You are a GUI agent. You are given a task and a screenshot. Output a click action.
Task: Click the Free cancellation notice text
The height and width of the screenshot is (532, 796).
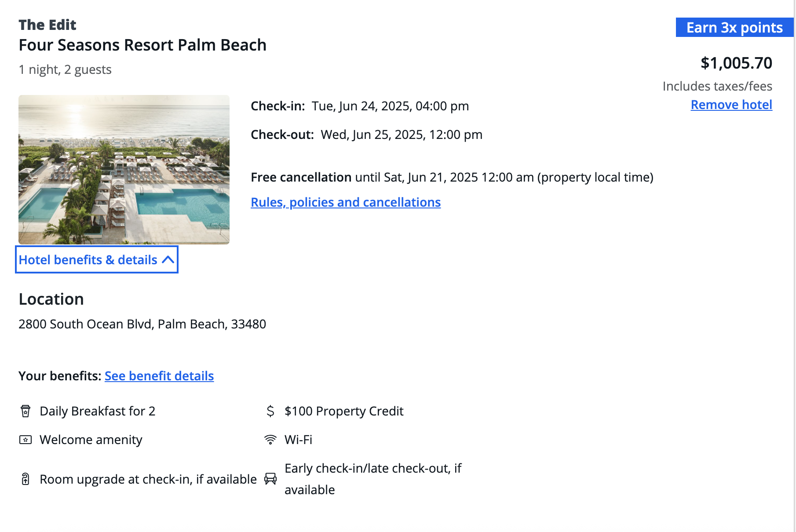452,177
